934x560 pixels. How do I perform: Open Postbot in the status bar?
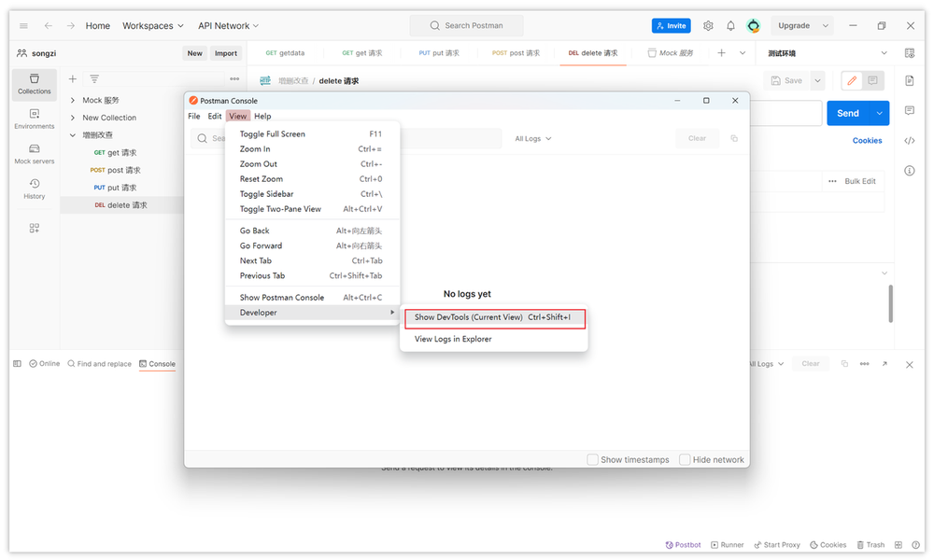(x=683, y=545)
